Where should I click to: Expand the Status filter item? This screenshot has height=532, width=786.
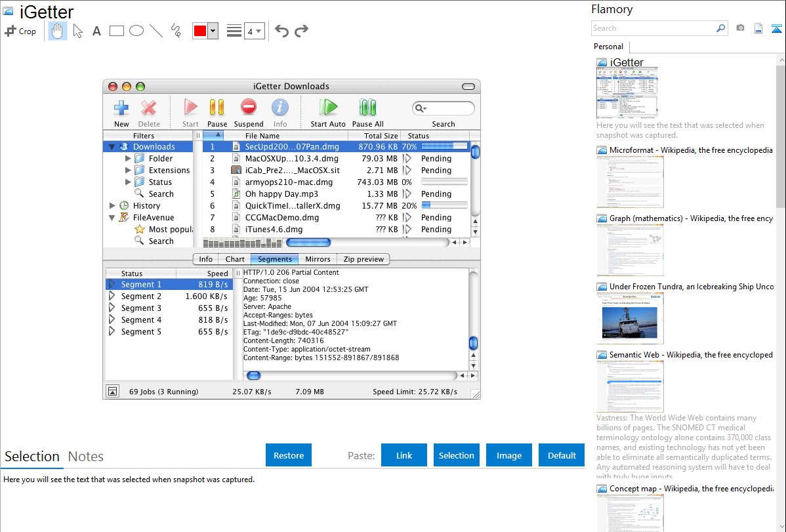pos(129,182)
